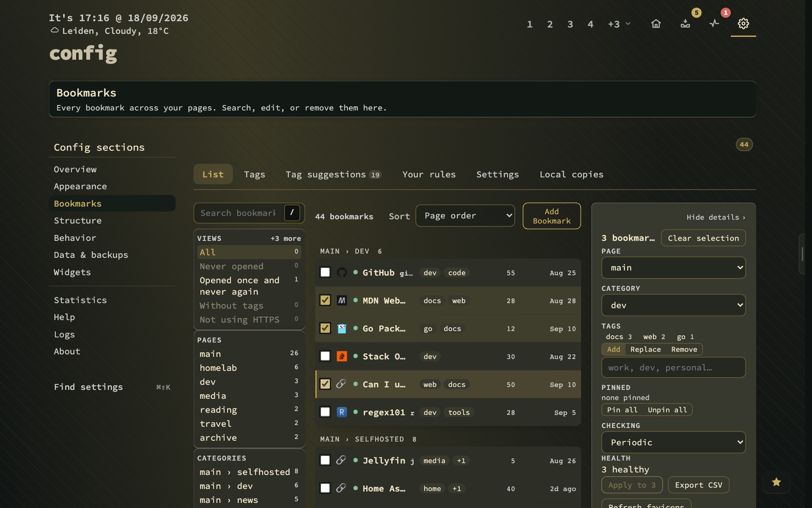812x508 pixels.
Task: Click the go tag on Go Packages
Action: click(428, 329)
